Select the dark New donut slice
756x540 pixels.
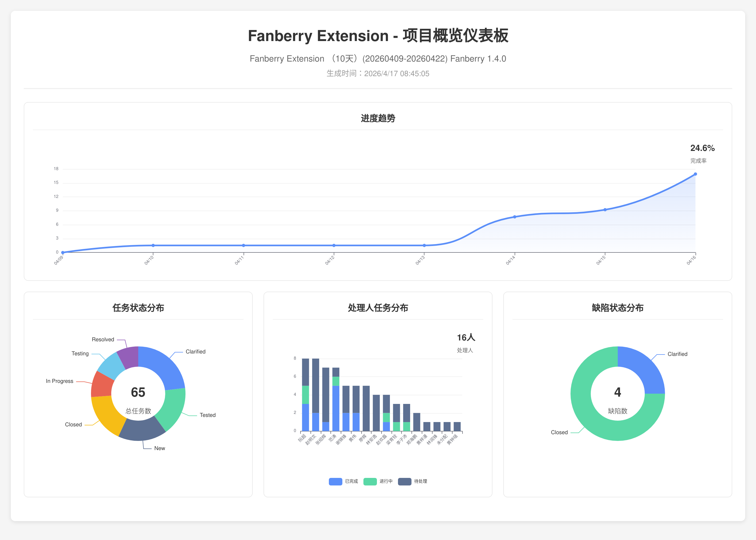point(142,430)
